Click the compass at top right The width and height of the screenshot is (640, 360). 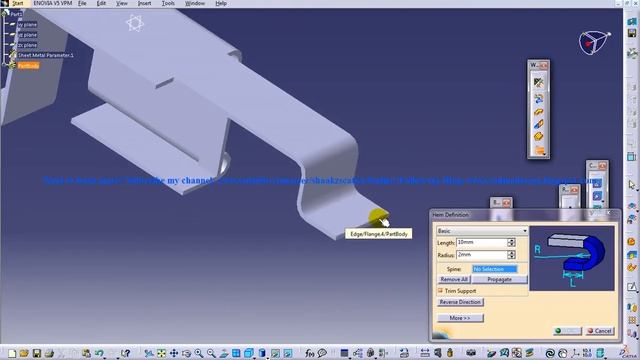tap(594, 42)
